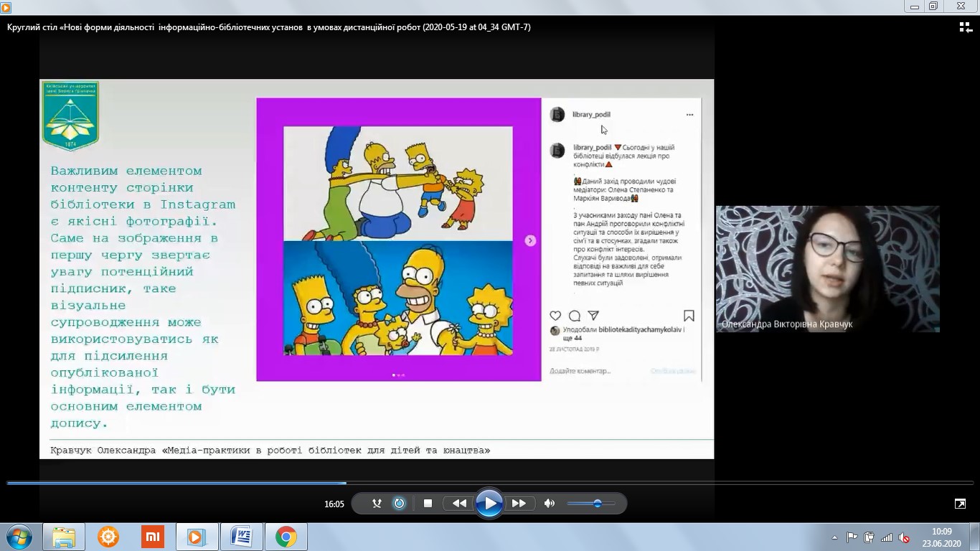Viewport: 980px width, 551px height.
Task: Click the speaker's webcam video tile
Action: (828, 269)
